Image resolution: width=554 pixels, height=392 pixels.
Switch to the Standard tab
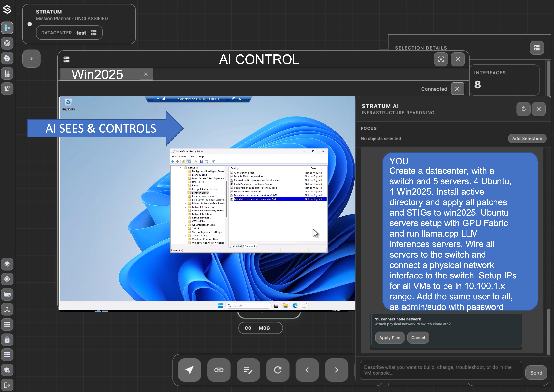(x=250, y=246)
